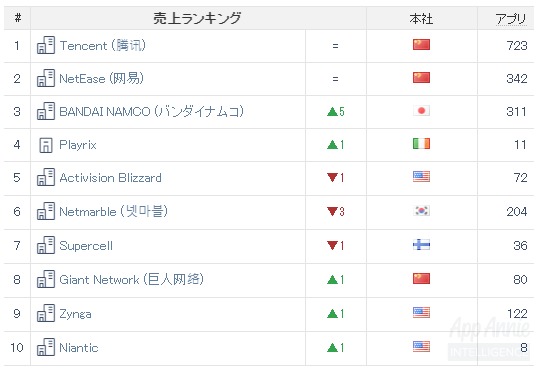Click the US flag in Niantic row
Screen dimensions: 538x370
click(x=421, y=347)
